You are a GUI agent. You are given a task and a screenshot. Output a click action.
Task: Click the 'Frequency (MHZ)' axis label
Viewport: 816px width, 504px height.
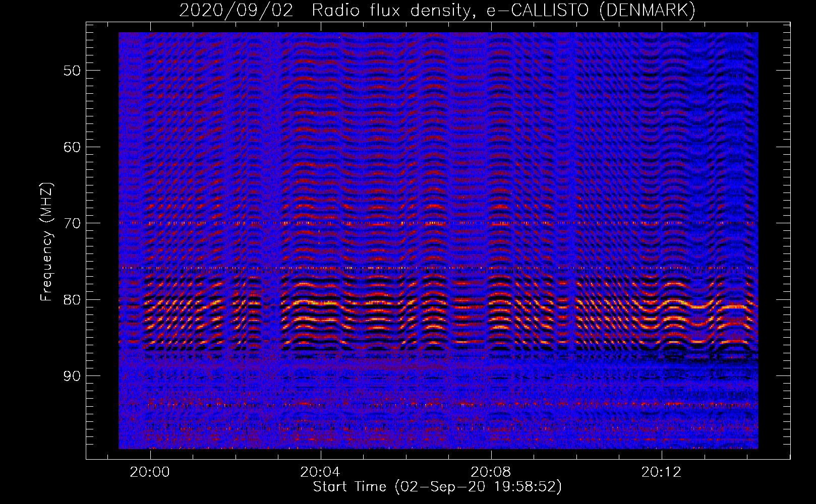coord(46,242)
